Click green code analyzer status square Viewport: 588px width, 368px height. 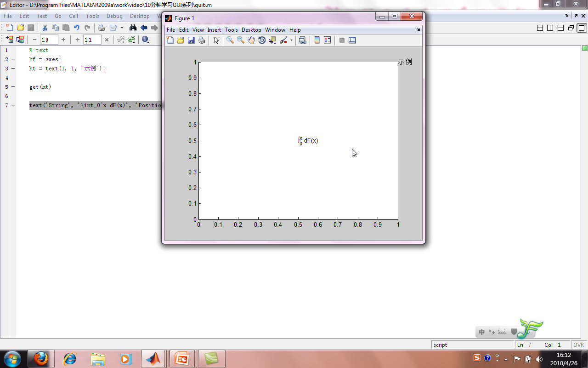coord(585,48)
